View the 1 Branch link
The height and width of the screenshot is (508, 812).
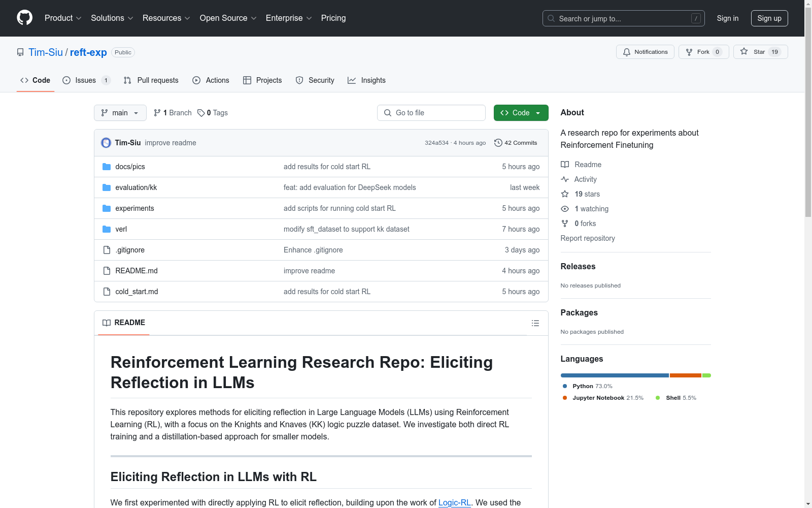click(173, 113)
